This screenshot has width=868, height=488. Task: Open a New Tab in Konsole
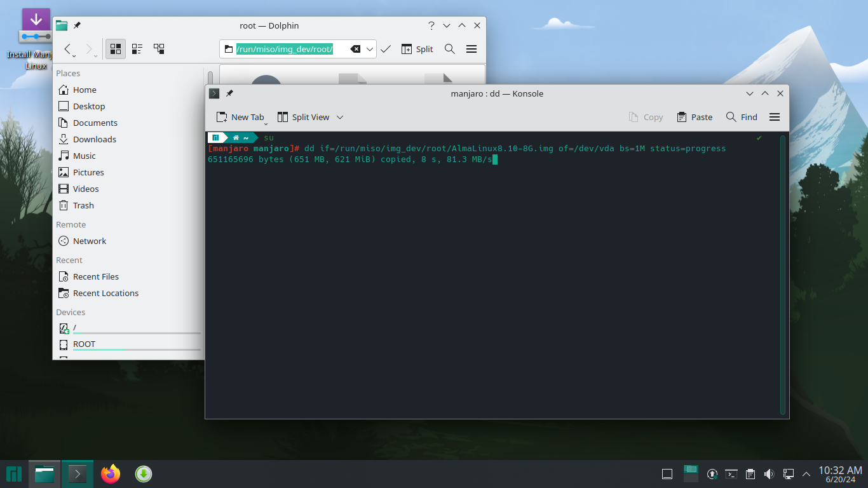(x=240, y=117)
